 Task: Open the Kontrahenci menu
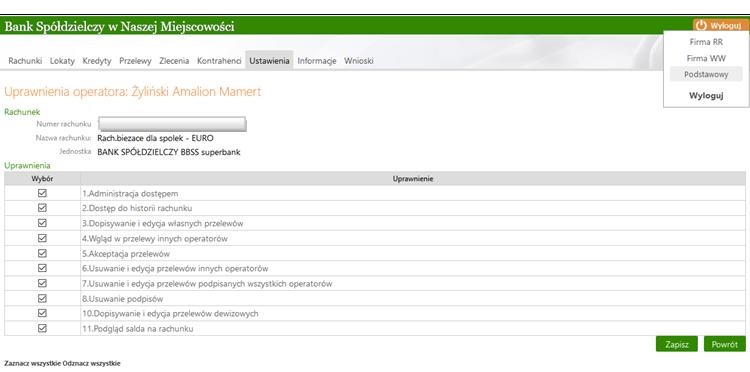click(219, 61)
